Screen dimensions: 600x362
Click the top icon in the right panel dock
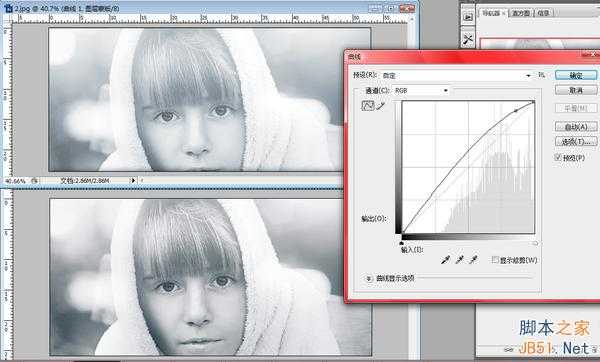(x=468, y=17)
